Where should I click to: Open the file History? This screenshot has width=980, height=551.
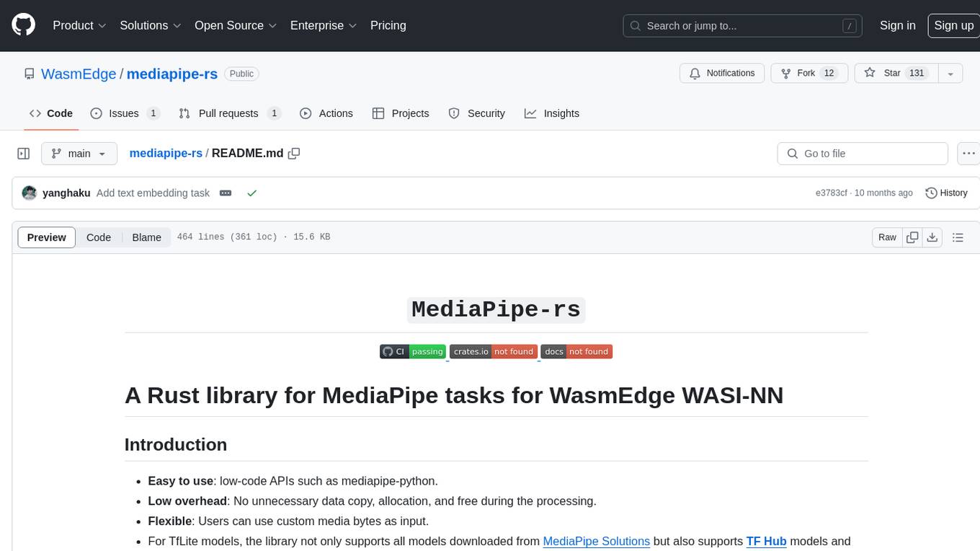pos(946,193)
